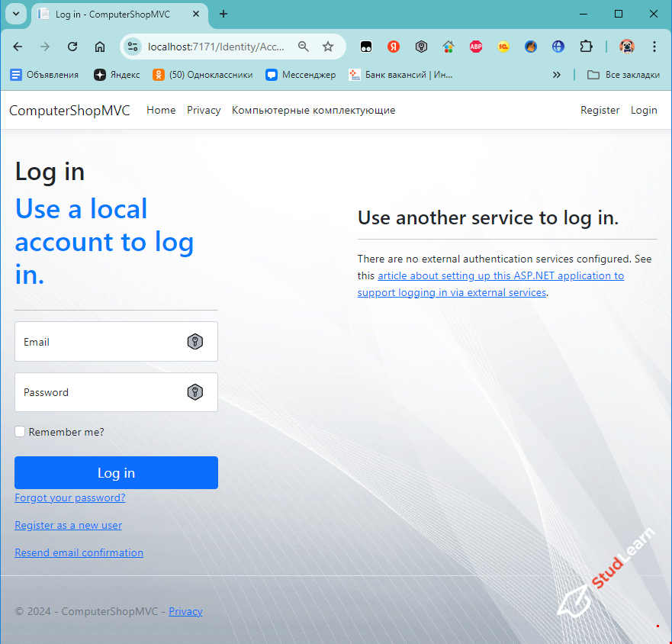Open the Chrome three-dot menu
672x644 pixels.
[654, 47]
